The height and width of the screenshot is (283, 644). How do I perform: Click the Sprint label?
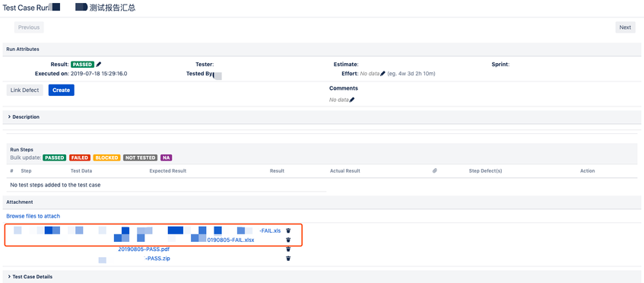click(x=500, y=65)
